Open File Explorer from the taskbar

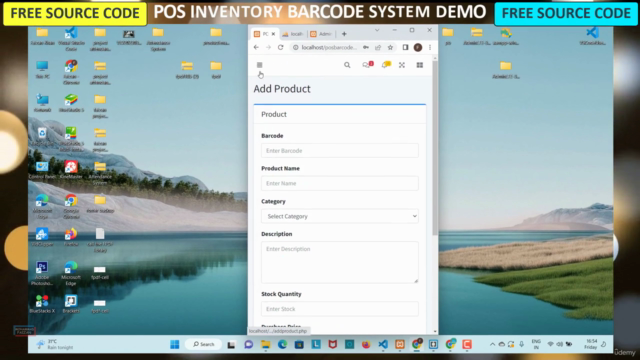pyautogui.click(x=266, y=344)
